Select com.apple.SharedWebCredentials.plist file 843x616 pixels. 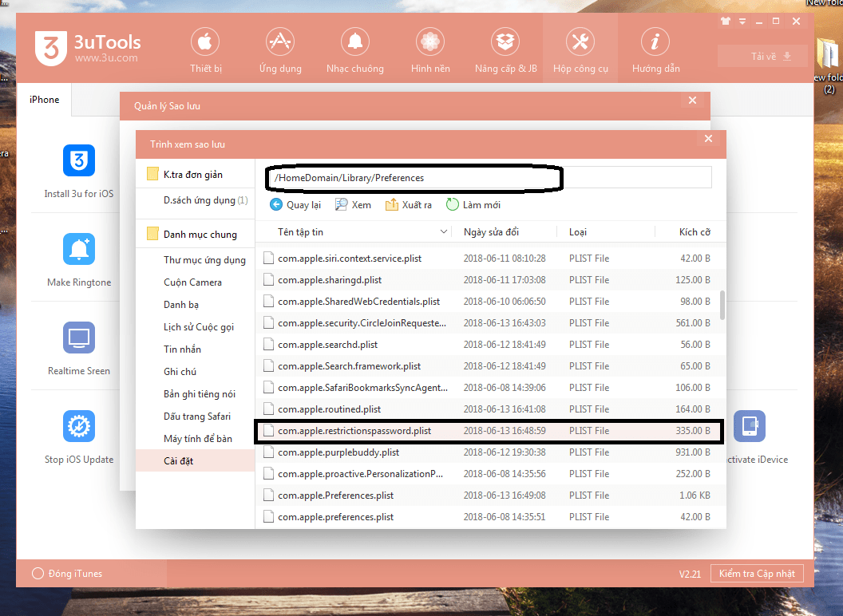click(x=488, y=302)
